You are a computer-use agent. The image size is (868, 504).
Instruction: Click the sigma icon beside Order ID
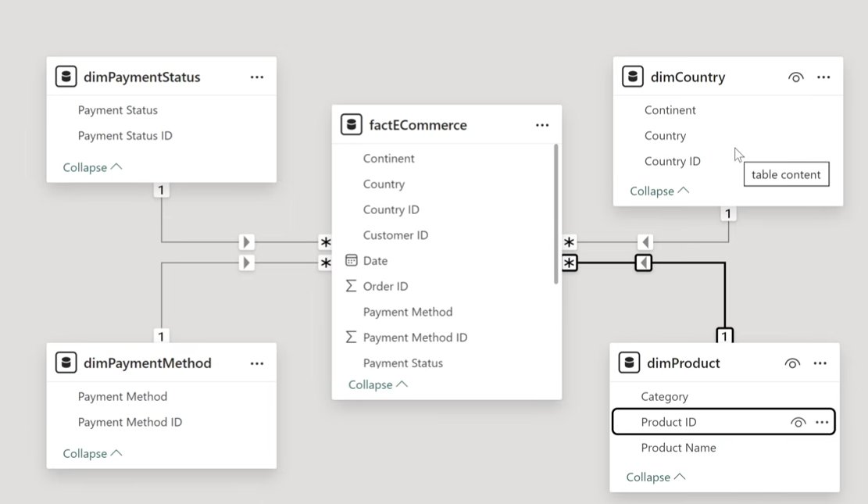tap(351, 286)
